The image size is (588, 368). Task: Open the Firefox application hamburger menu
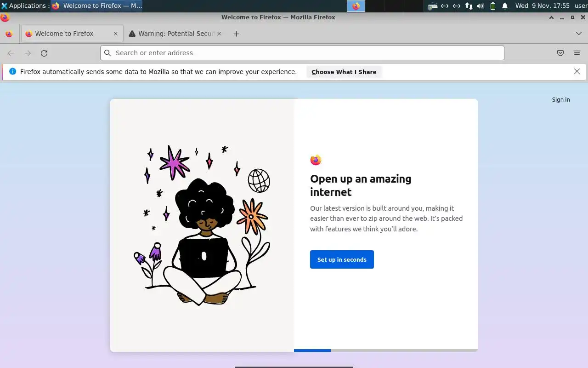(577, 53)
